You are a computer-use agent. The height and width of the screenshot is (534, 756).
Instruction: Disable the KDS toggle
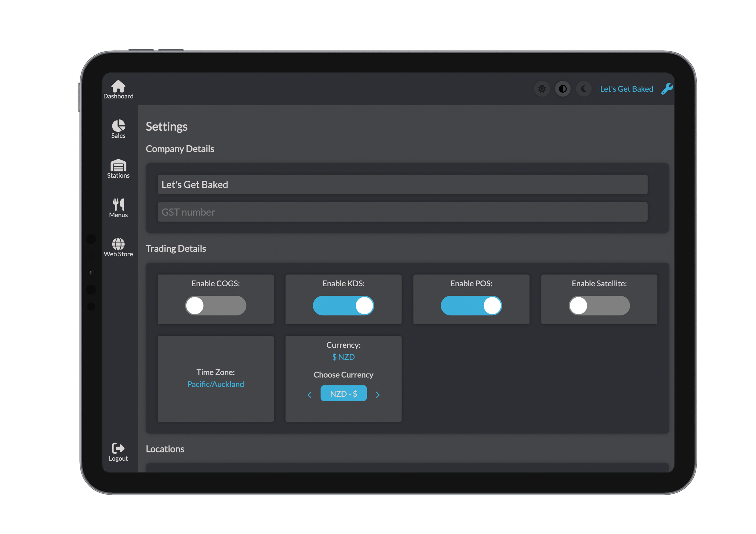point(343,306)
